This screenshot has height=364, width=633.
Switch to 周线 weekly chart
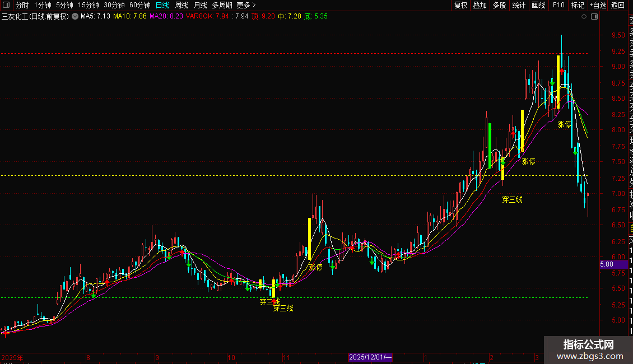click(181, 5)
